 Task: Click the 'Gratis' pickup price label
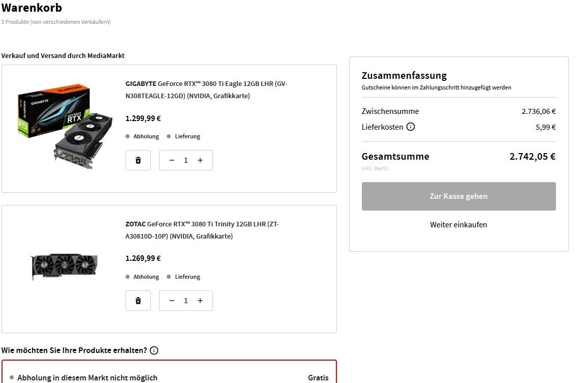318,378
